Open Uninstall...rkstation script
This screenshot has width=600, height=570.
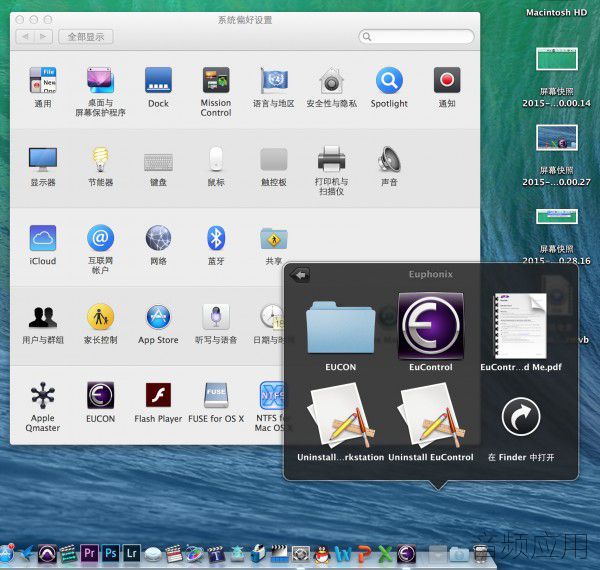(x=341, y=415)
